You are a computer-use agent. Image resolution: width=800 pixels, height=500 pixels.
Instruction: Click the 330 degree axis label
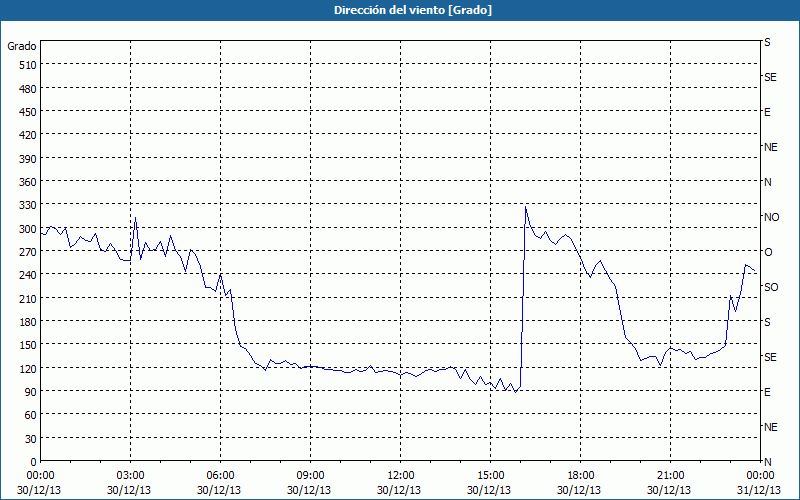coord(28,206)
